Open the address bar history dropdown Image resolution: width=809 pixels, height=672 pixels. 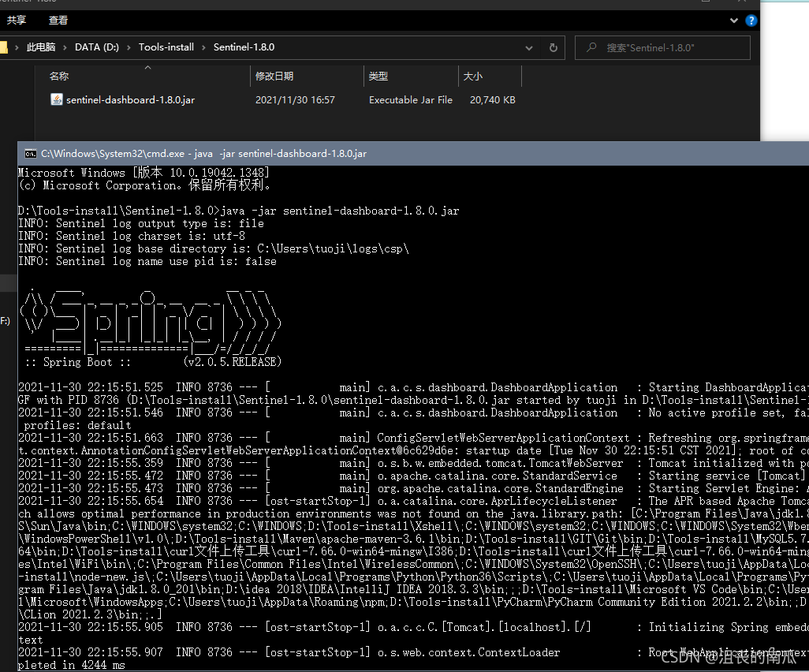(x=529, y=48)
